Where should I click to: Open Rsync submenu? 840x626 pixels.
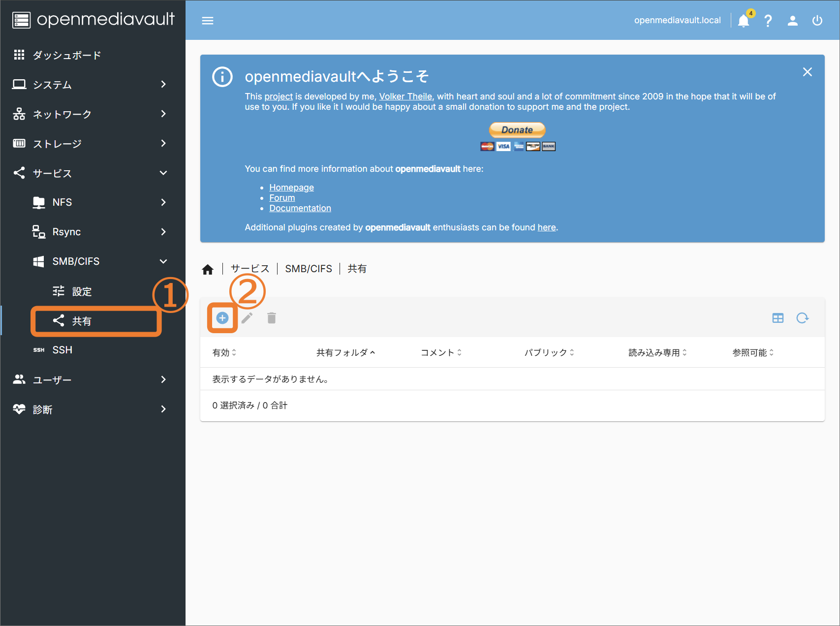pos(93,232)
